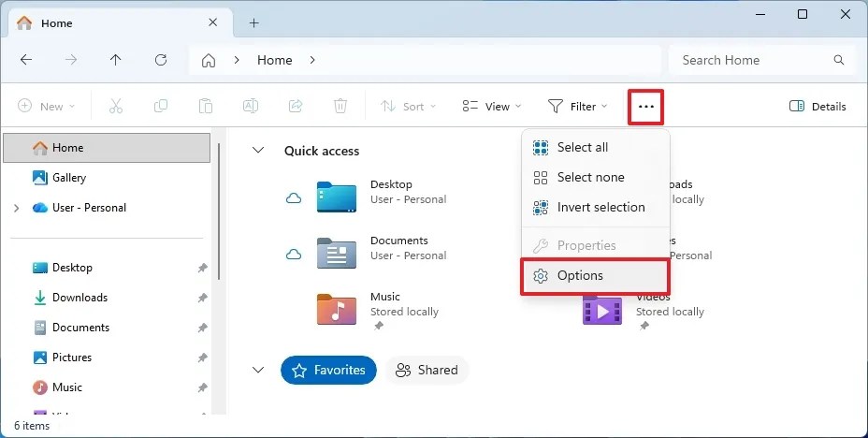Collapse the Quick access section
Image resolution: width=868 pixels, height=438 pixels.
258,150
